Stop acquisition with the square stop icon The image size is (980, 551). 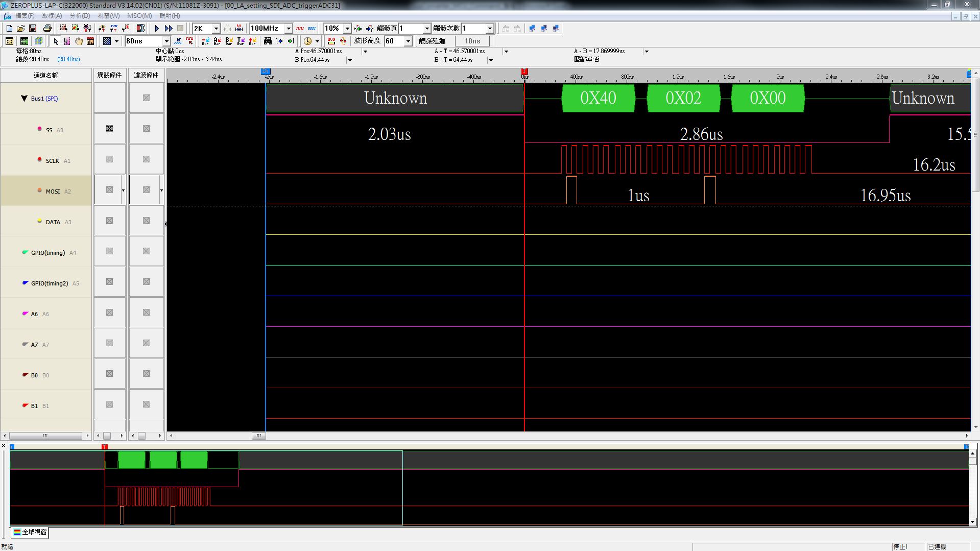click(180, 29)
